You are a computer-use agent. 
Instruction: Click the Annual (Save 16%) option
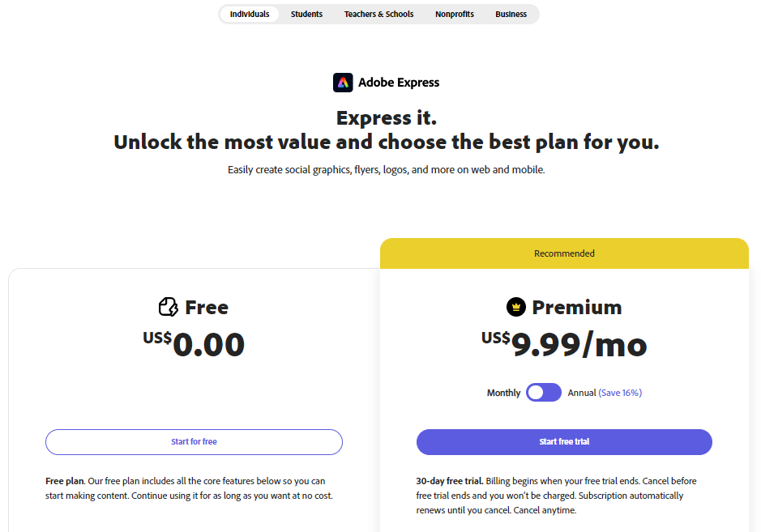(x=605, y=392)
